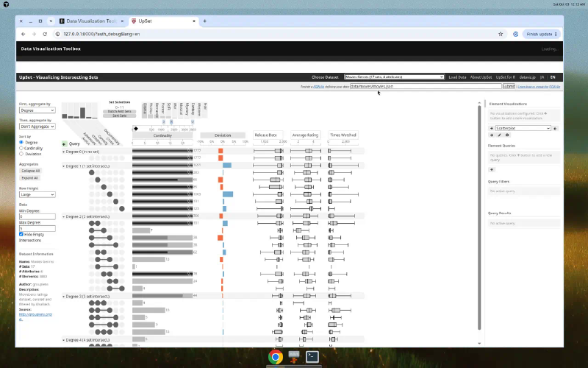Click the Batch Add Sets button
The height and width of the screenshot is (368, 588).
click(120, 112)
